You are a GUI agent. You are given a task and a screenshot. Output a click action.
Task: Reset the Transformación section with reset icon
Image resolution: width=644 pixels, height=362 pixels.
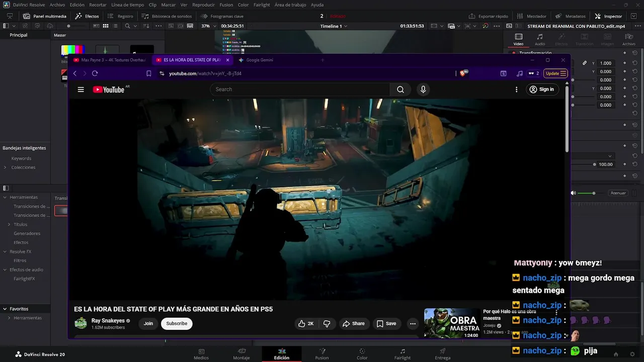point(634,53)
